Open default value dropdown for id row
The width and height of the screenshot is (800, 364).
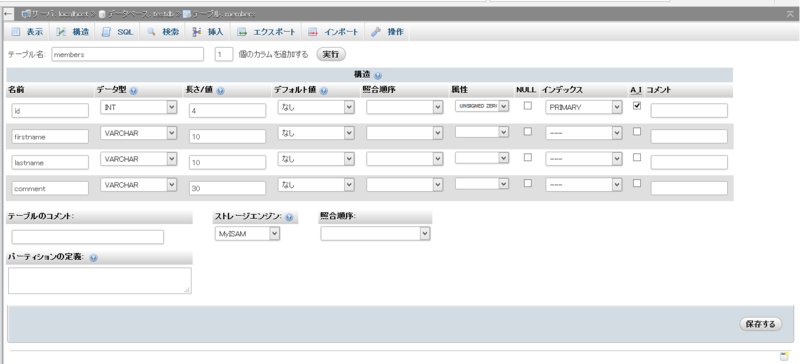click(x=316, y=107)
